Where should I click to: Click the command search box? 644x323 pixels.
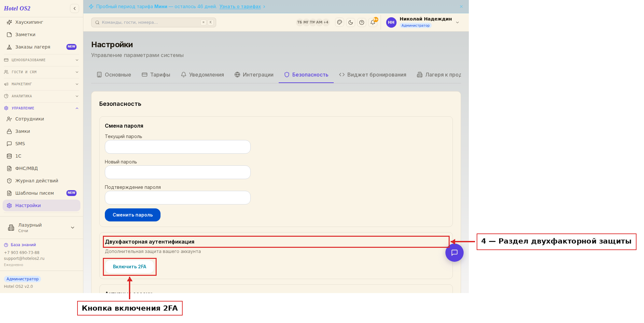(x=154, y=22)
